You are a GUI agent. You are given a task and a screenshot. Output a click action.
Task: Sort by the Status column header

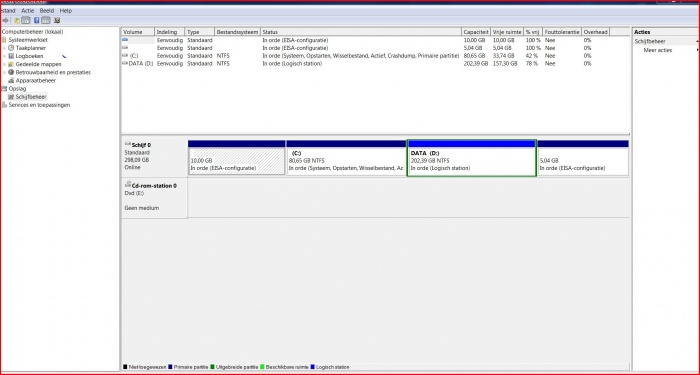tap(361, 32)
